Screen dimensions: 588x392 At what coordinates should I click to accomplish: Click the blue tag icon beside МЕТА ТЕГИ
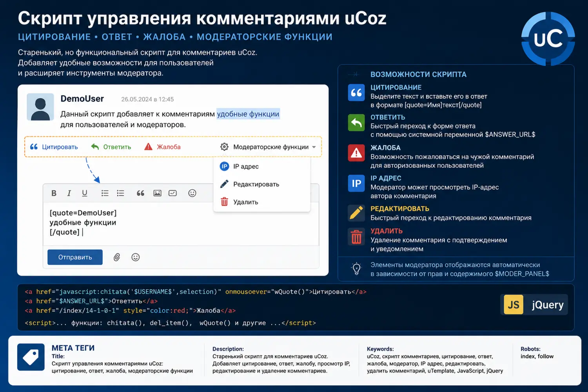pyautogui.click(x=31, y=357)
